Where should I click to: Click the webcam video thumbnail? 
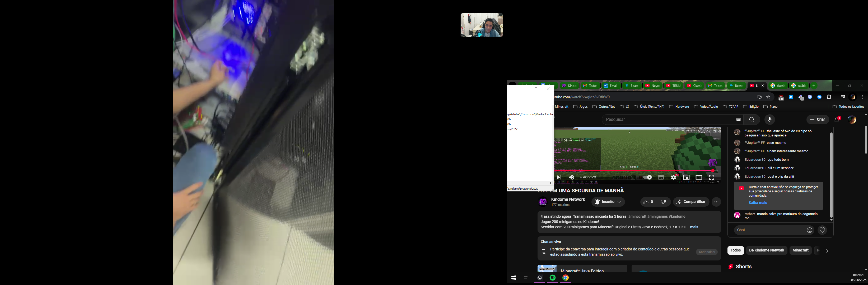point(482,25)
